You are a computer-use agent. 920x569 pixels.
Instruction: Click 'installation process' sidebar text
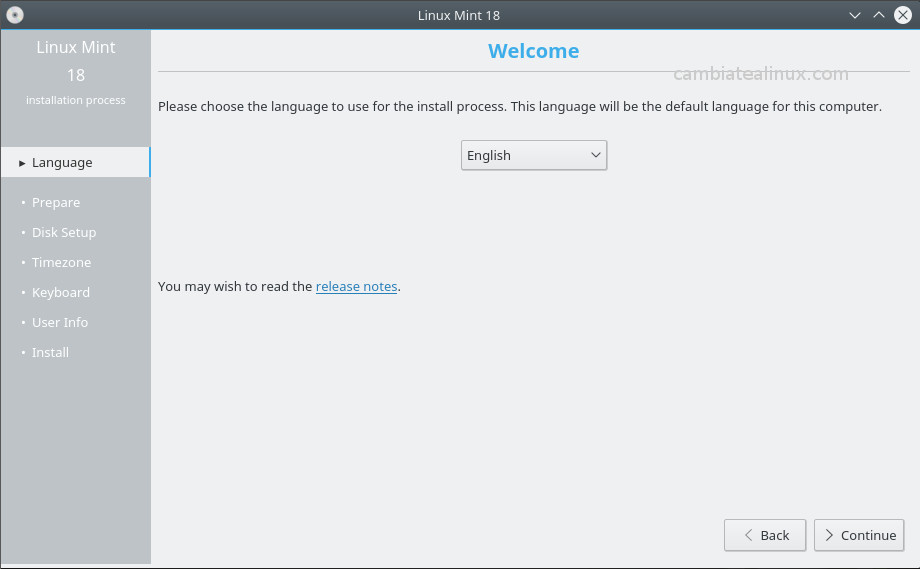tap(76, 100)
